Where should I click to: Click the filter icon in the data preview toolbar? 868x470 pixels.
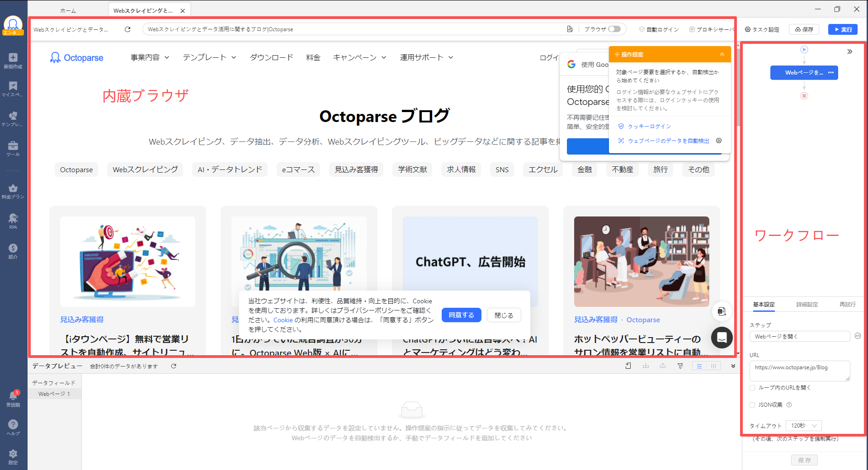pos(680,366)
